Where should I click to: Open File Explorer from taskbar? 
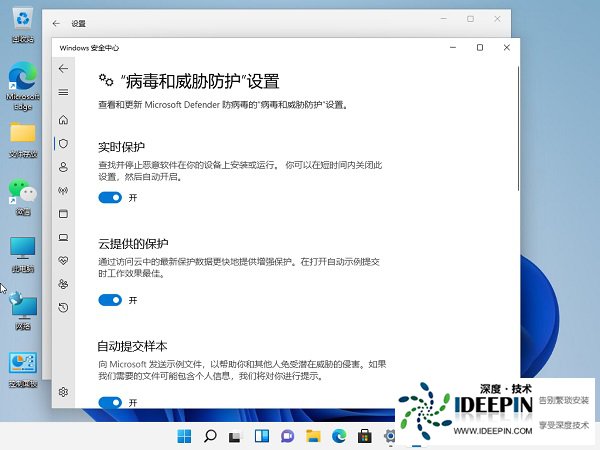(313, 436)
